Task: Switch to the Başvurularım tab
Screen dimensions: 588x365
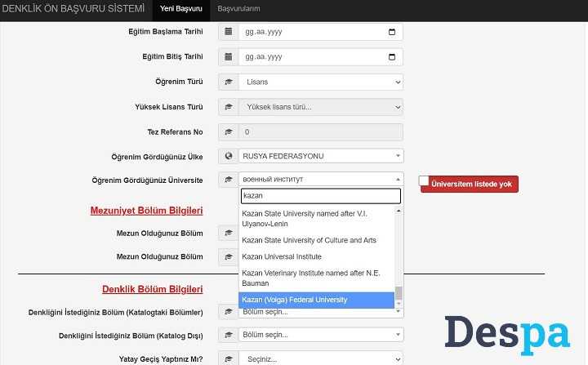Action: tap(238, 9)
